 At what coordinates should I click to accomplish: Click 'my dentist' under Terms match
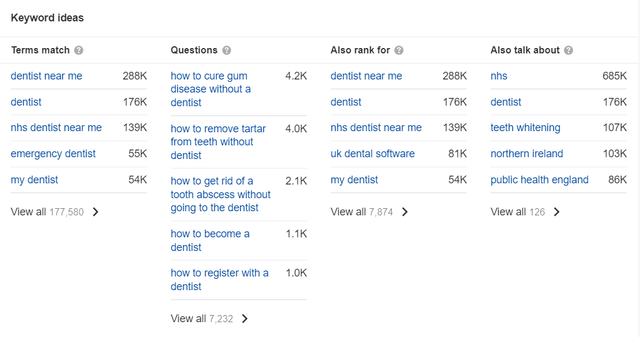(x=34, y=180)
